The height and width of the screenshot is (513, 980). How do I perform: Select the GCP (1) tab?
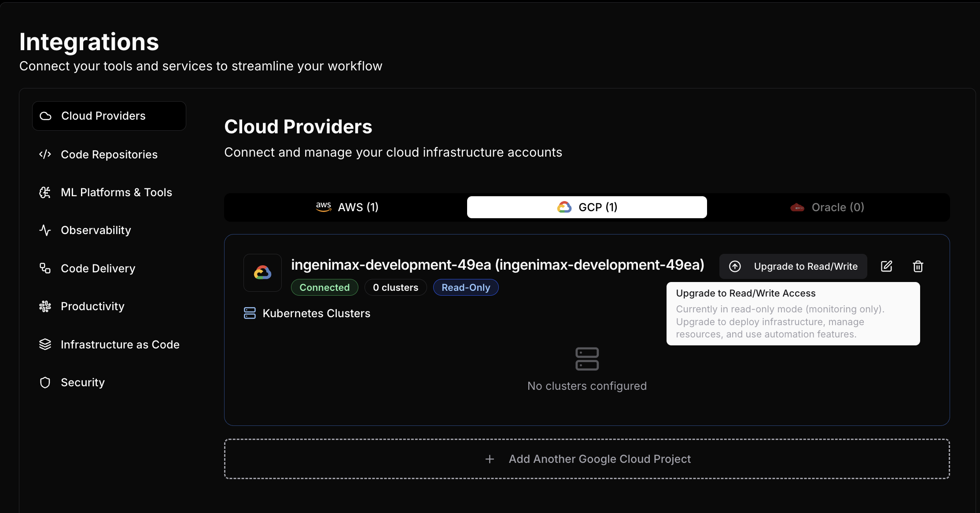[x=587, y=207]
